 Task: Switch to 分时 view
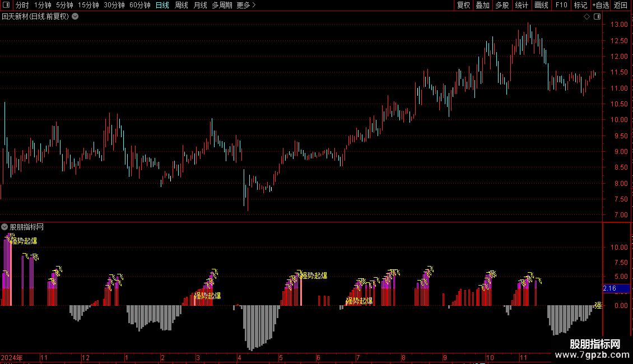coord(22,5)
